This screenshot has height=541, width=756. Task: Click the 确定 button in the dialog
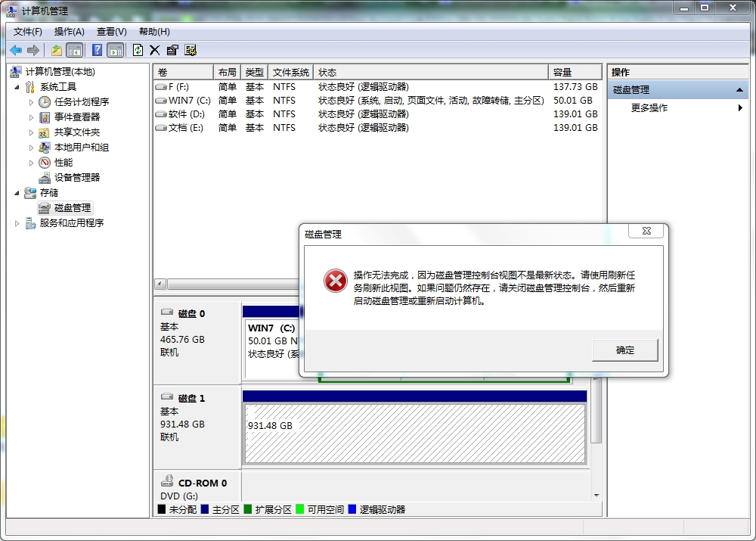(x=625, y=350)
